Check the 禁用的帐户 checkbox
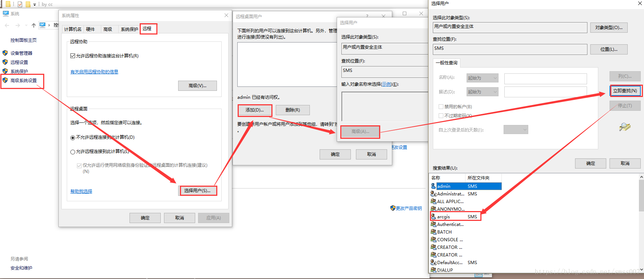Screen dimensions: 644x279 [x=441, y=106]
